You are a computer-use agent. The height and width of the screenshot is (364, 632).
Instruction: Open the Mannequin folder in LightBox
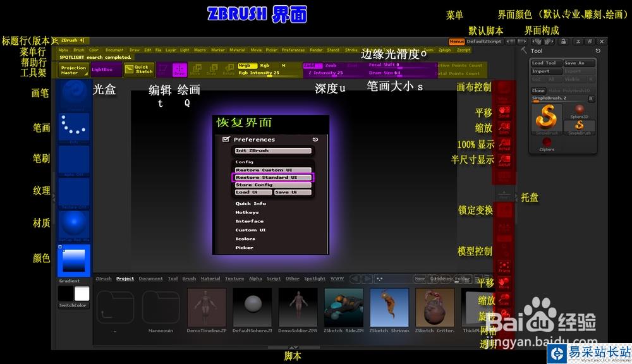coord(161,306)
